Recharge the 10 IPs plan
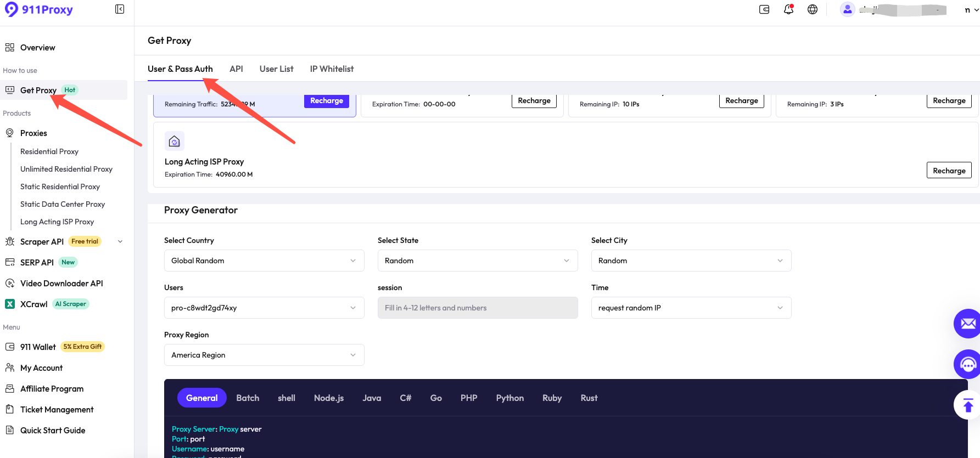The image size is (980, 458). click(x=742, y=100)
